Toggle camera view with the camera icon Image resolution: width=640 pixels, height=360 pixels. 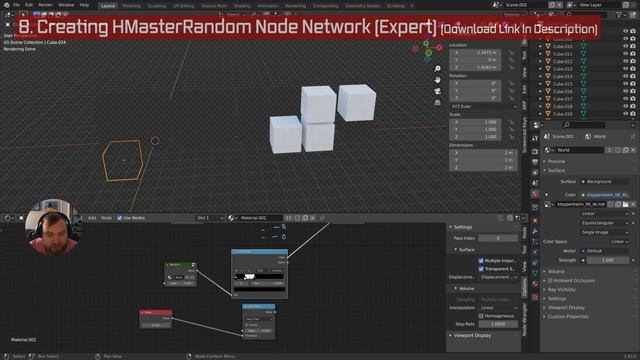(438, 91)
